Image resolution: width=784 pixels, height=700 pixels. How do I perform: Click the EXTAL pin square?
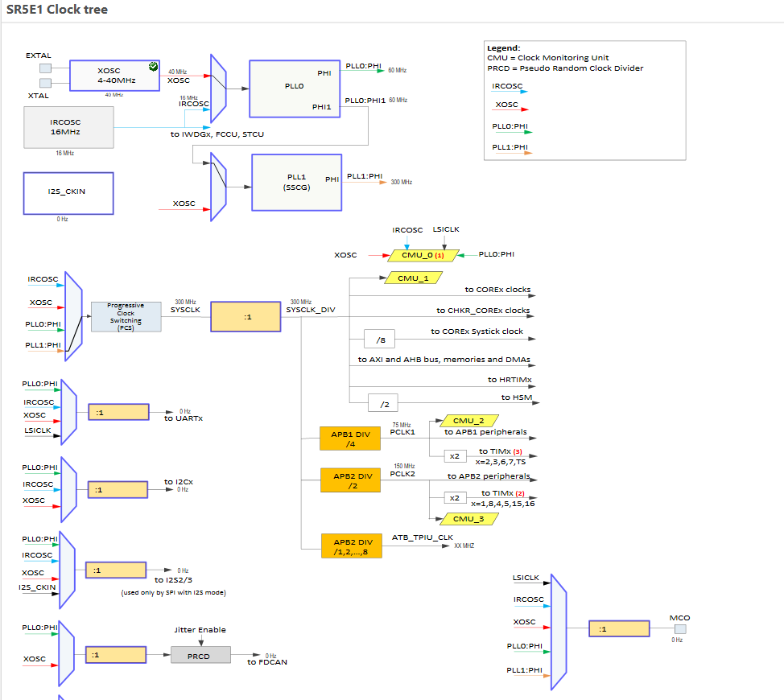46,68
